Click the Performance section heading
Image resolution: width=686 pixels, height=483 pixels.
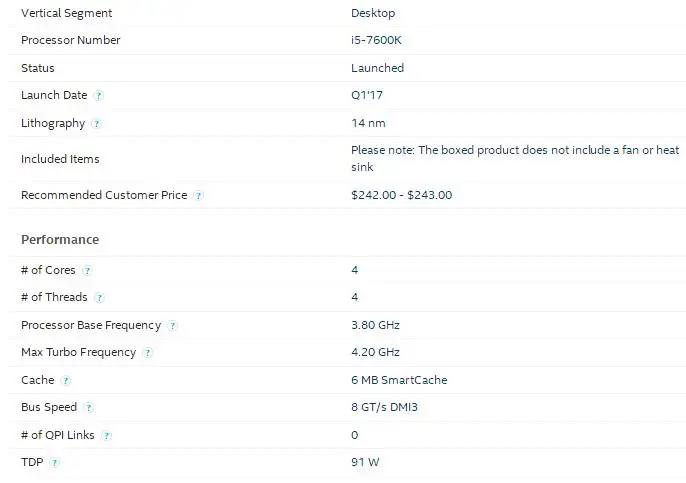coord(60,239)
